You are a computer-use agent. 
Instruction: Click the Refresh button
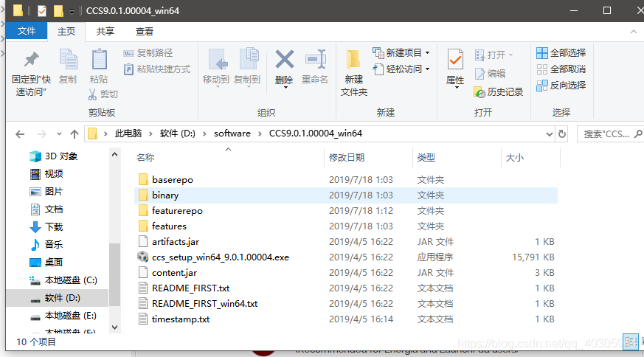click(x=562, y=134)
